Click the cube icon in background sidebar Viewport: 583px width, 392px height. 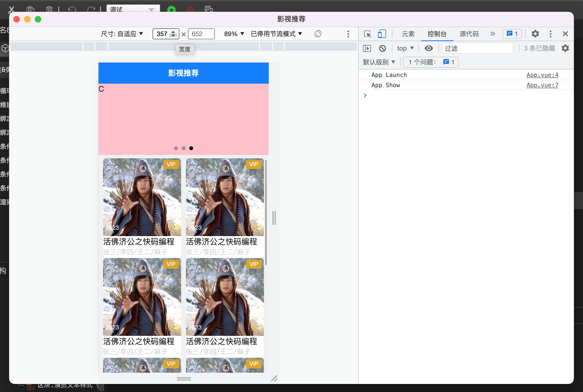[5, 48]
